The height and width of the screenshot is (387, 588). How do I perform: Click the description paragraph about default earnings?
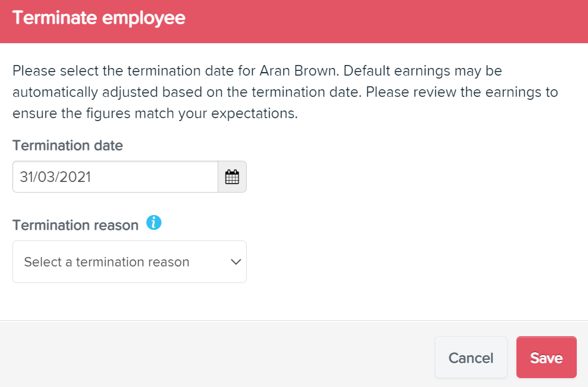click(x=285, y=92)
